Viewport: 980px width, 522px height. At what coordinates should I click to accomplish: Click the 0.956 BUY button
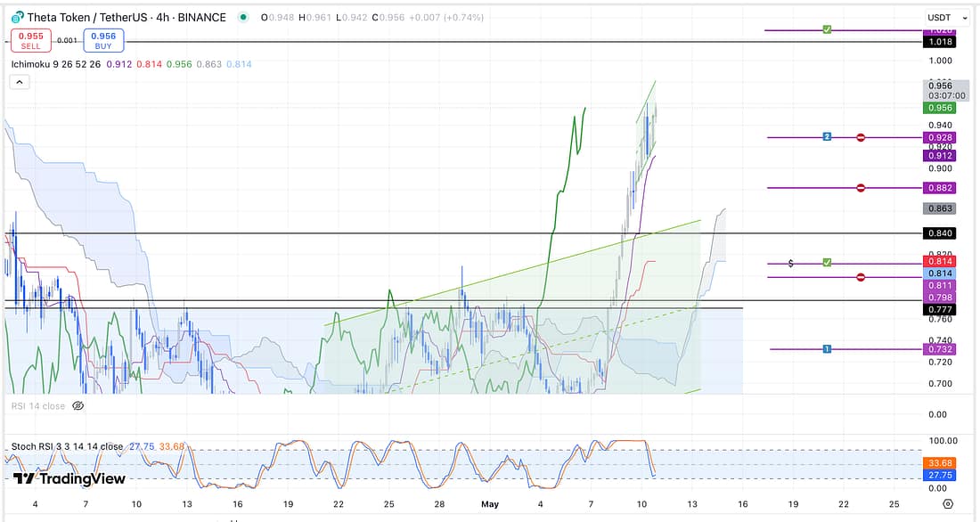click(103, 40)
